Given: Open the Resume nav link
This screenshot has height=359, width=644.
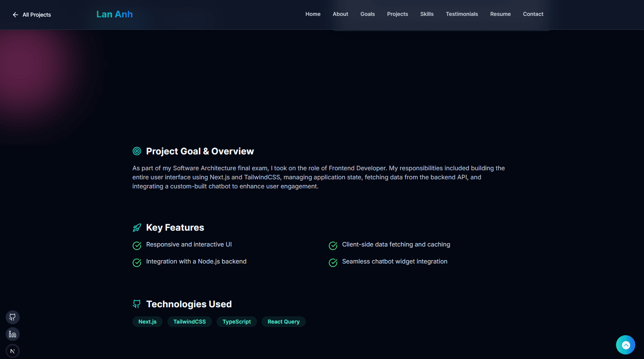Looking at the screenshot, I should 500,14.
